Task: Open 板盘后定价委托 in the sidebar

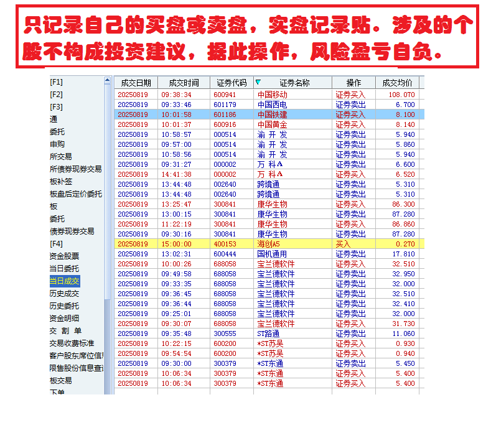Action: point(76,194)
